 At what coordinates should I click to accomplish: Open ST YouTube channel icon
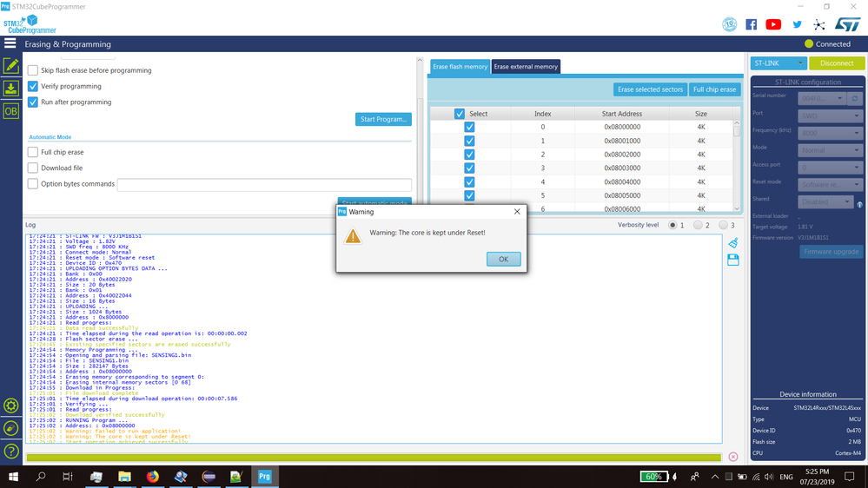tap(773, 24)
